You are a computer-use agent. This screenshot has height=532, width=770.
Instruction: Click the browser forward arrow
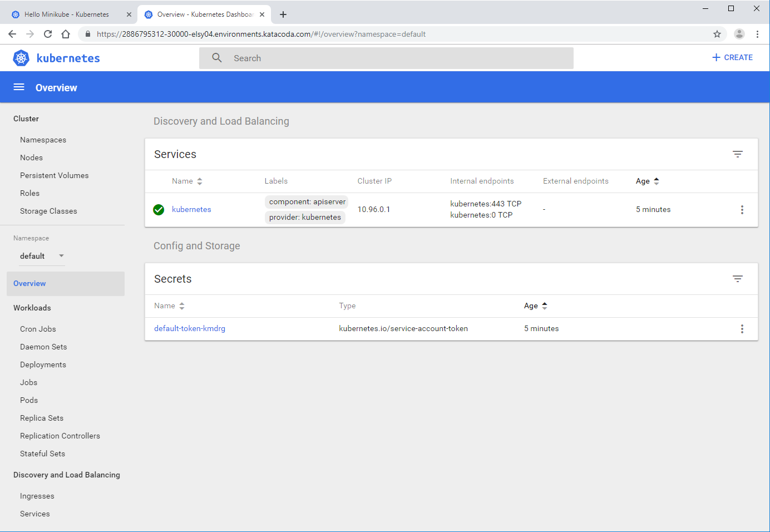click(30, 34)
